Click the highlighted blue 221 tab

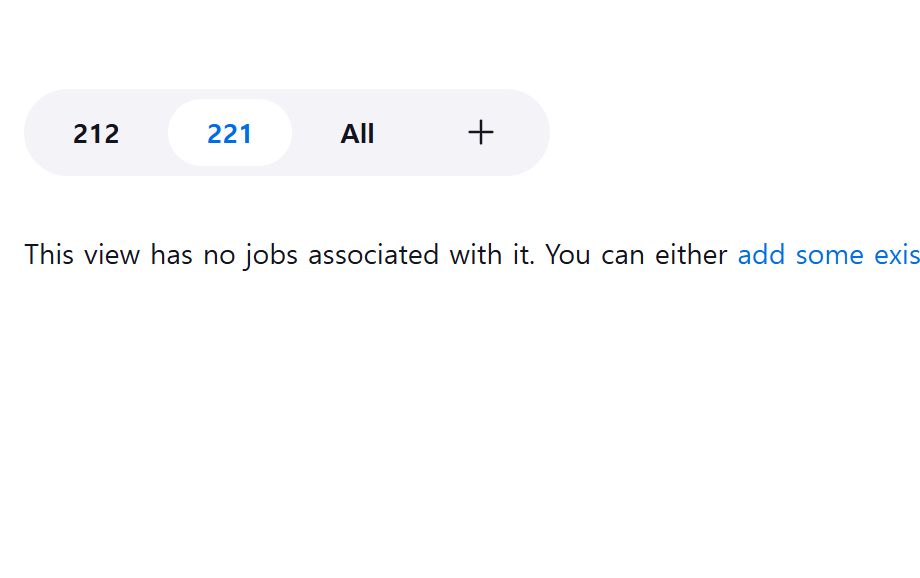pyautogui.click(x=230, y=133)
